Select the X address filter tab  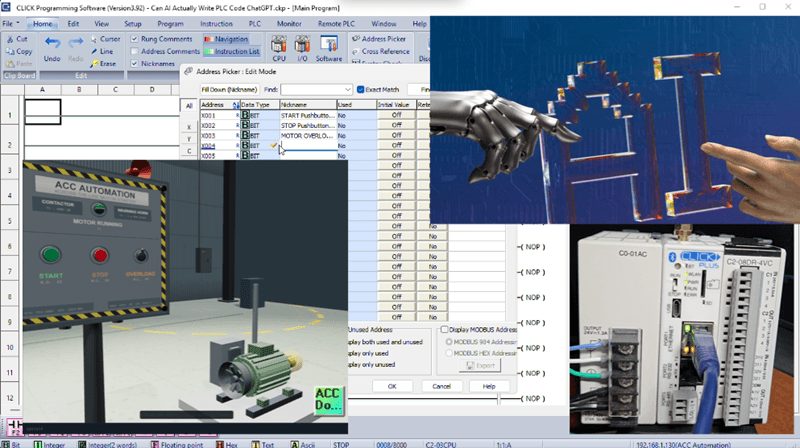(189, 127)
